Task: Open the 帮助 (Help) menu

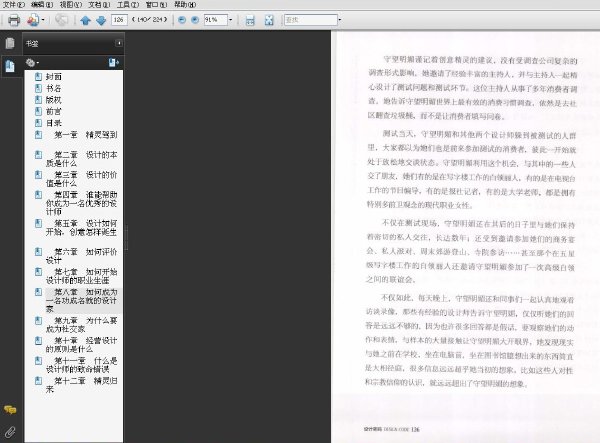Action: pos(185,5)
